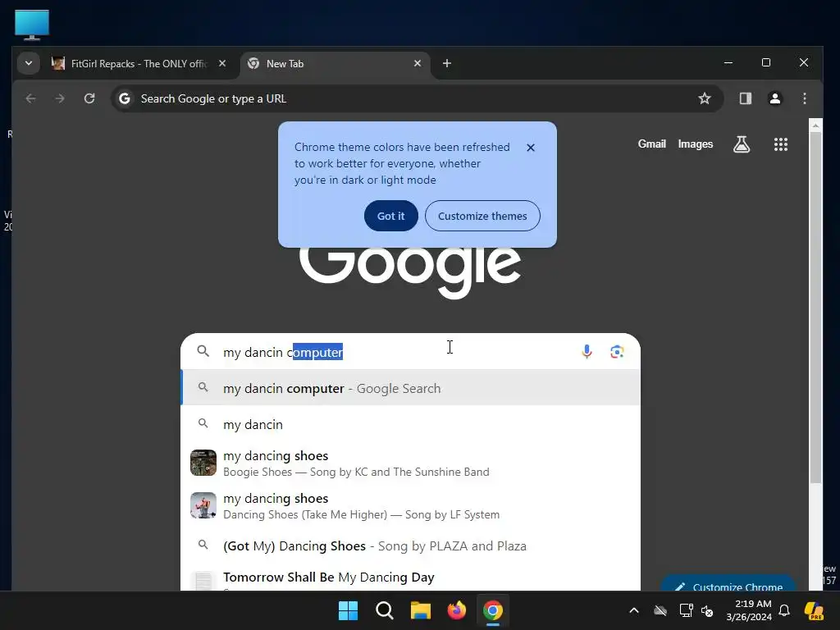Close the New Tab tab
840x630 pixels.
pyautogui.click(x=418, y=63)
